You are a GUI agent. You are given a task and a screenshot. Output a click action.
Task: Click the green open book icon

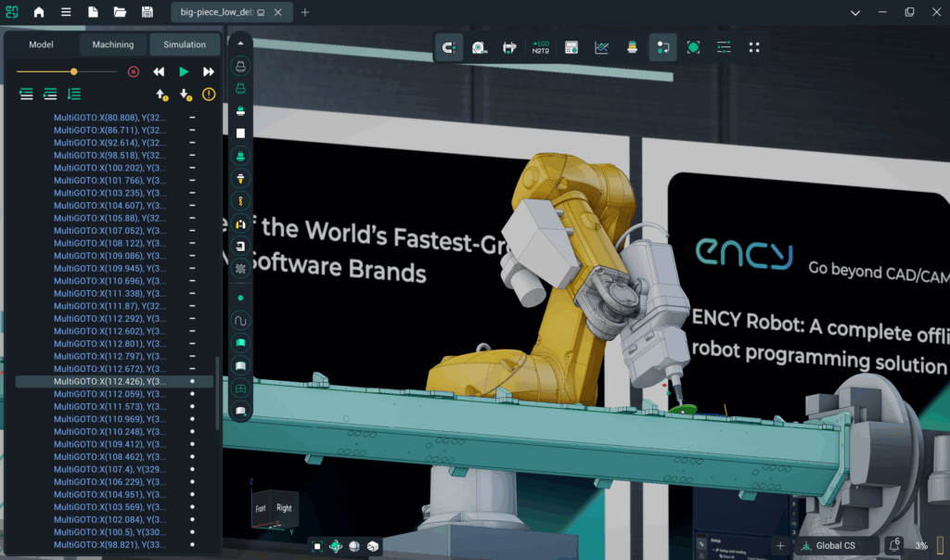pos(240,343)
